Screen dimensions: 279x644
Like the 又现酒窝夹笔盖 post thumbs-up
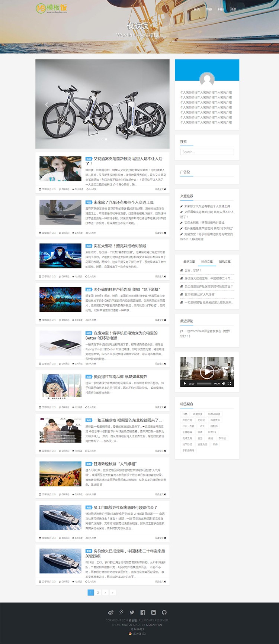[x=91, y=189]
